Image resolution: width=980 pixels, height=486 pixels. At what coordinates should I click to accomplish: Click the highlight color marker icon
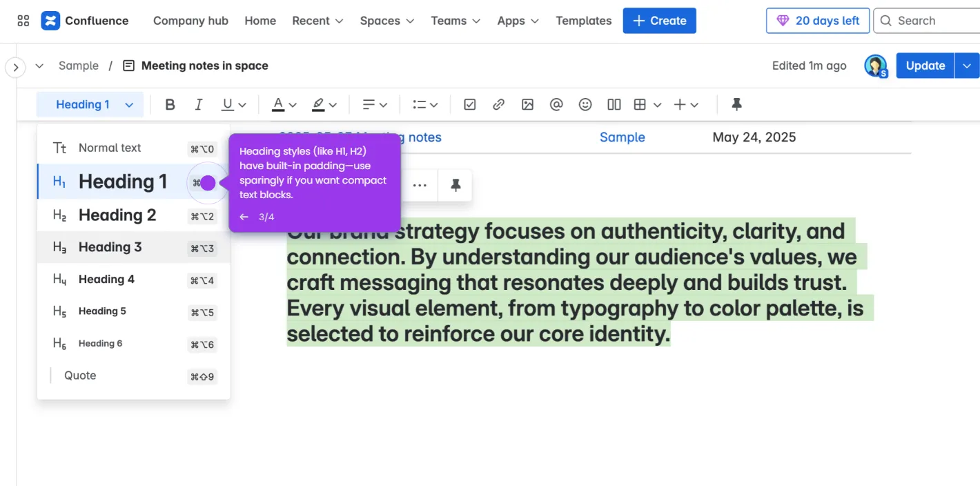317,105
